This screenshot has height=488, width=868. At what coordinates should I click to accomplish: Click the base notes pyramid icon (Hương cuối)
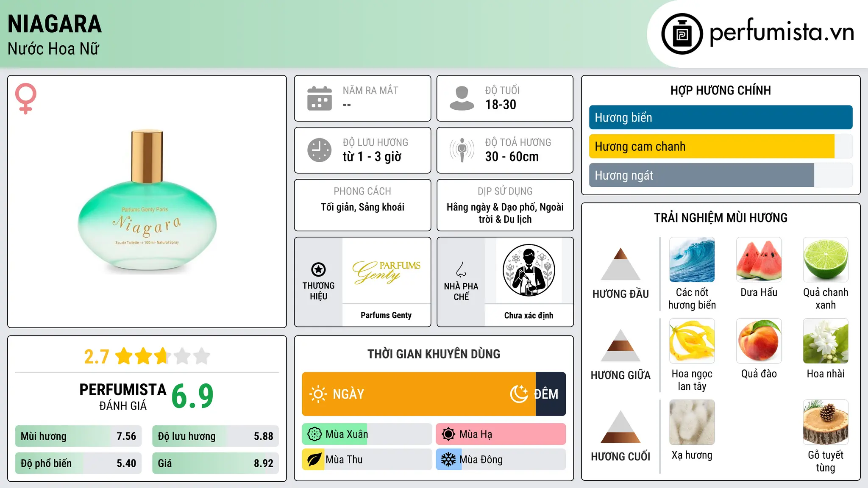[620, 427]
